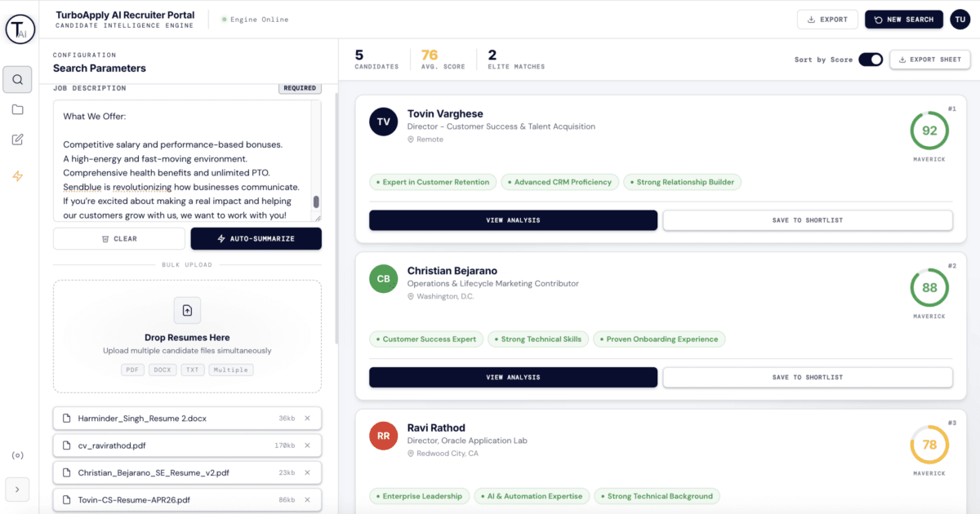This screenshot has height=514, width=980.
Task: Click the TXT format chip
Action: (x=193, y=370)
